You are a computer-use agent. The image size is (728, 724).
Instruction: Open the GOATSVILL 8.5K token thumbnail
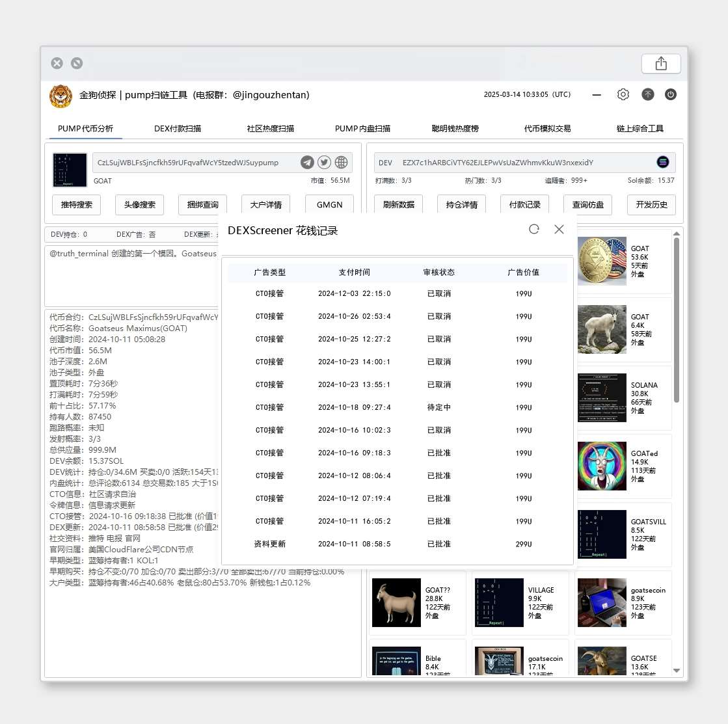click(602, 534)
